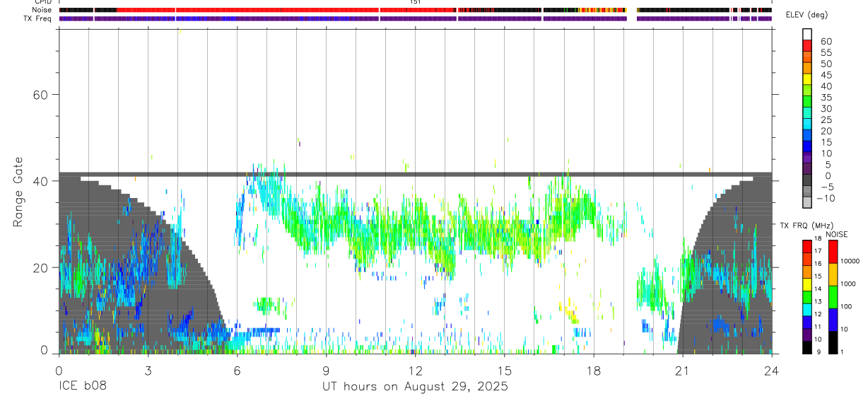This screenshot has width=868, height=401.
Task: Pick the green segment of NOISE colorbar
Action: tap(832, 297)
